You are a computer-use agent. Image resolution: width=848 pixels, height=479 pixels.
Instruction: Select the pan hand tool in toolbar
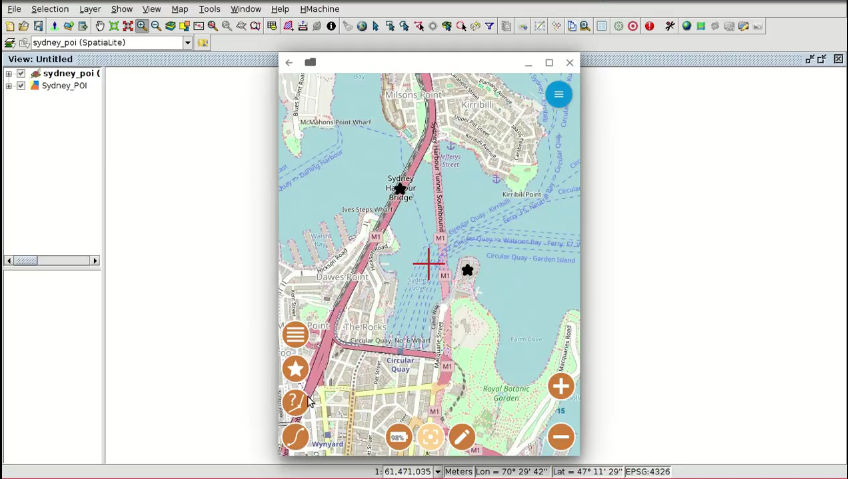click(x=100, y=26)
